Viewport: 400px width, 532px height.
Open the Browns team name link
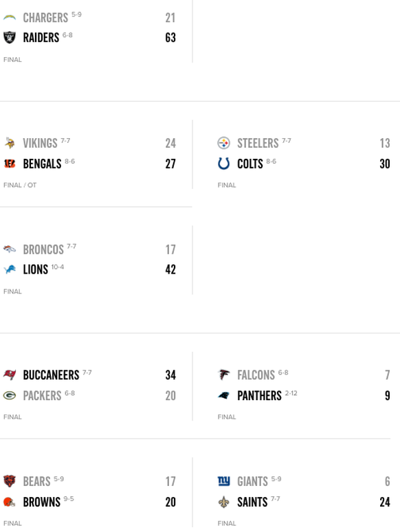42,502
